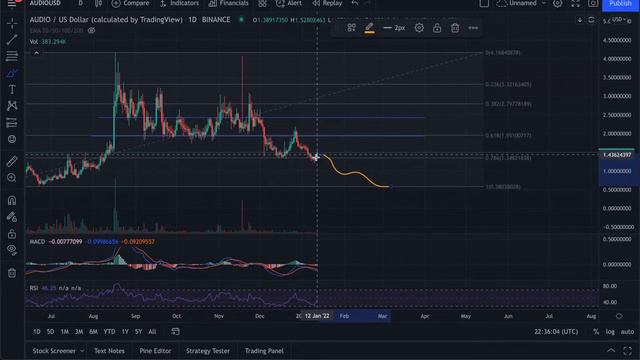Create an Alert

[289, 3]
